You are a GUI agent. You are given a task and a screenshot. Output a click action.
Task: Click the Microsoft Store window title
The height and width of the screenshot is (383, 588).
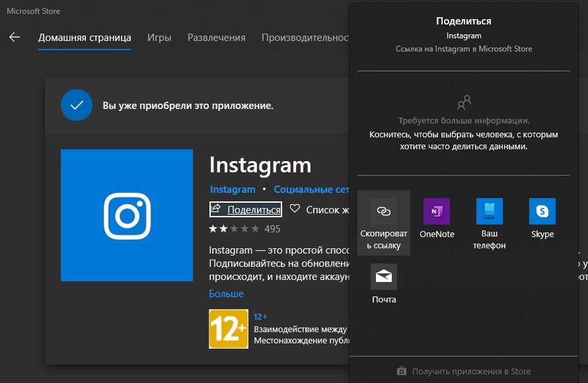[x=34, y=11]
